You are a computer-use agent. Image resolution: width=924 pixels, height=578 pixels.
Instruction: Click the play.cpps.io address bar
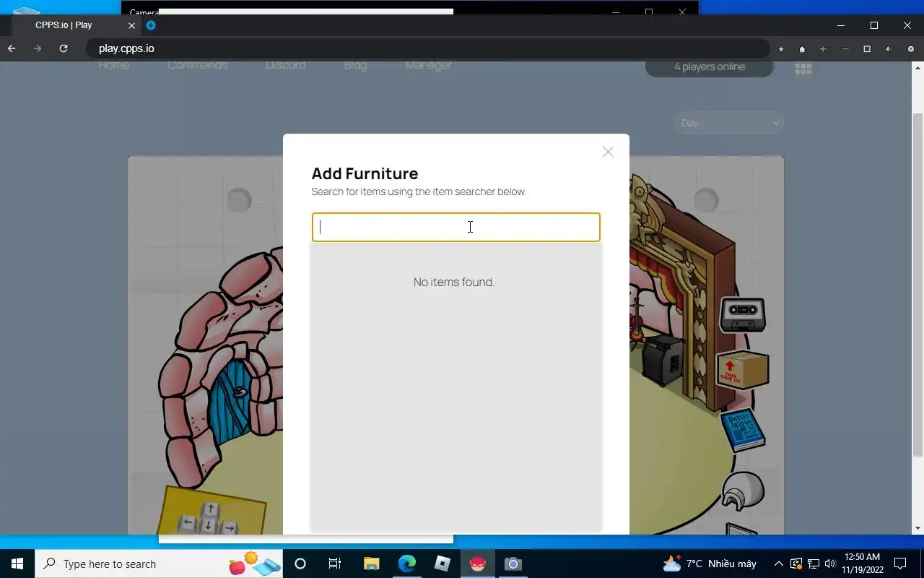click(427, 48)
